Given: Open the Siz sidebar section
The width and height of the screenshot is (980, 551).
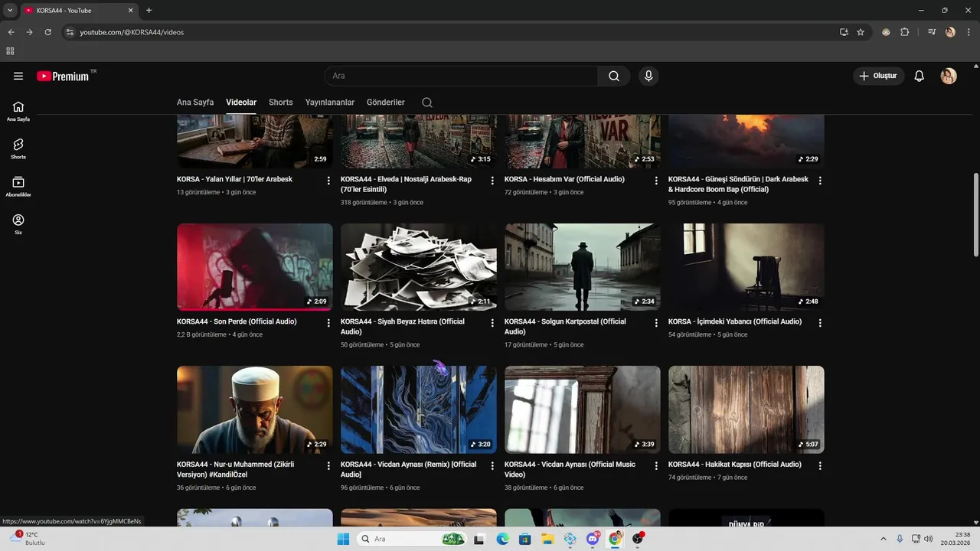Looking at the screenshot, I should coord(18,223).
